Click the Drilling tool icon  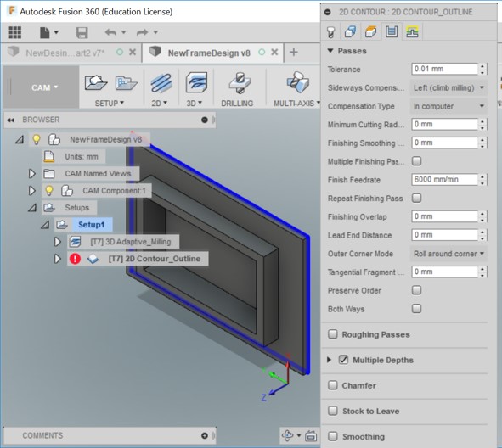click(x=240, y=82)
